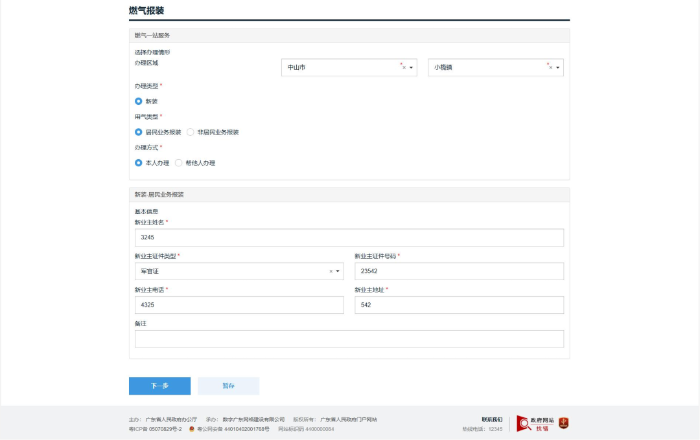Click the 下一步 button

(x=159, y=386)
